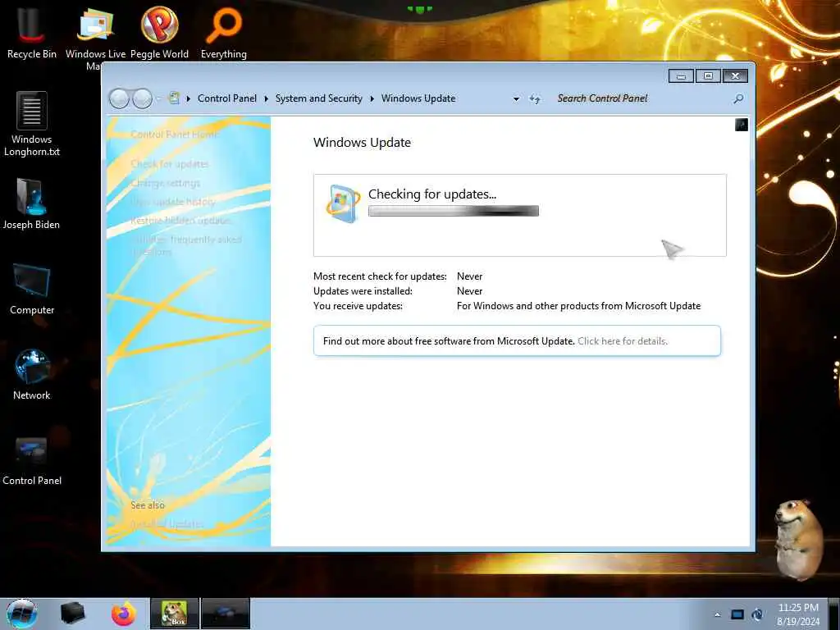The height and width of the screenshot is (630, 840).
Task: Click the Start orb button
Action: pyautogui.click(x=21, y=614)
